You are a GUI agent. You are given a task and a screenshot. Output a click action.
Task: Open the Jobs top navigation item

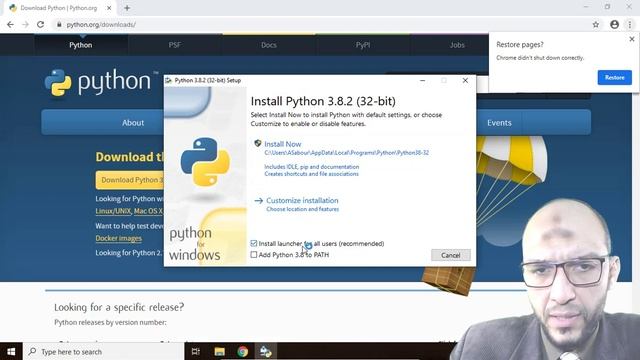coord(457,45)
